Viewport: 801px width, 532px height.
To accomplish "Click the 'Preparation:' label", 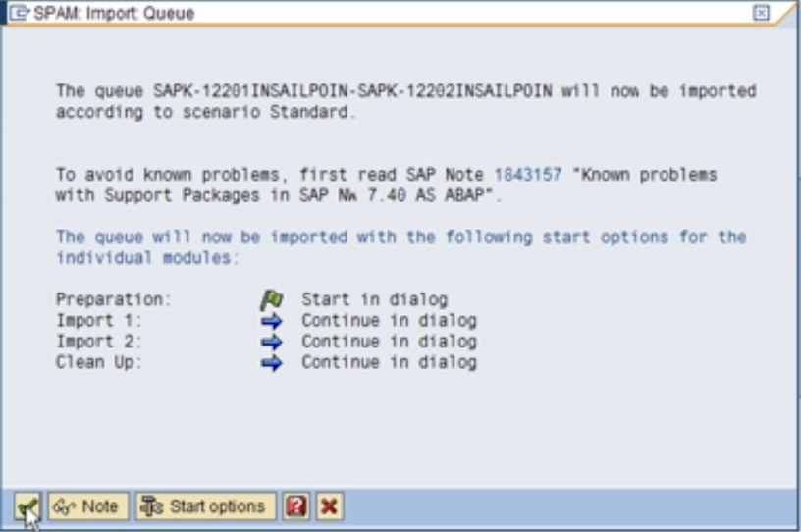I will pos(114,299).
